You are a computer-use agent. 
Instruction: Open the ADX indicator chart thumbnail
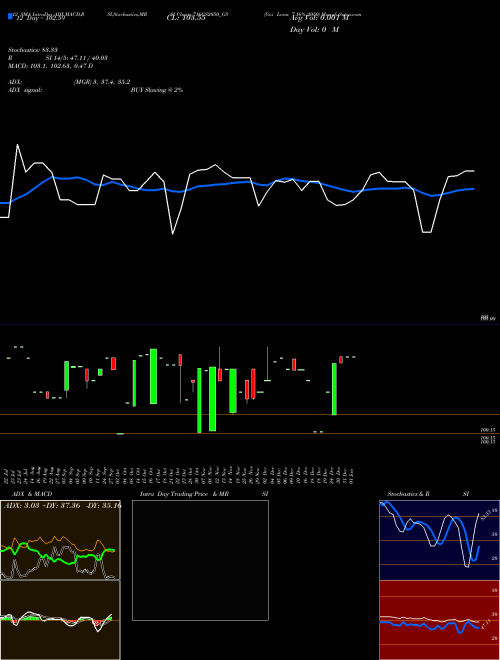(60, 540)
